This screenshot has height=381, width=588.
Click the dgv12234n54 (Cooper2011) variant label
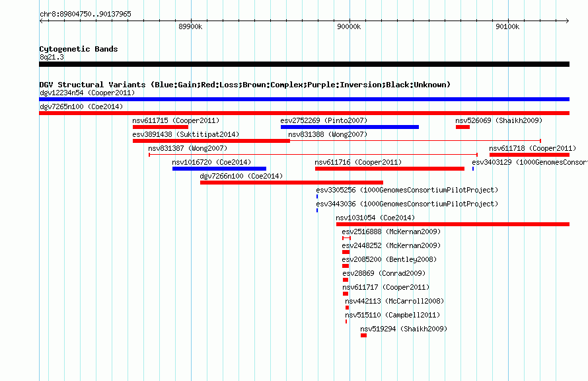tap(87, 93)
